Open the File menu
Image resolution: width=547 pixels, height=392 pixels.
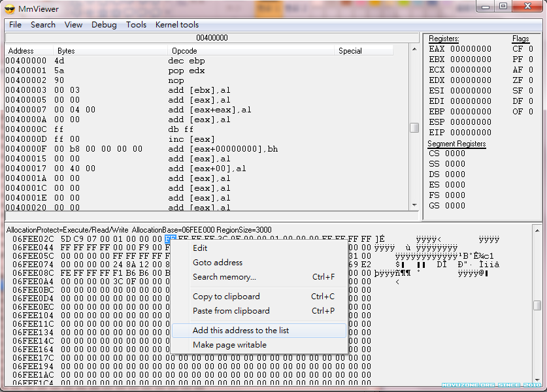(15, 25)
